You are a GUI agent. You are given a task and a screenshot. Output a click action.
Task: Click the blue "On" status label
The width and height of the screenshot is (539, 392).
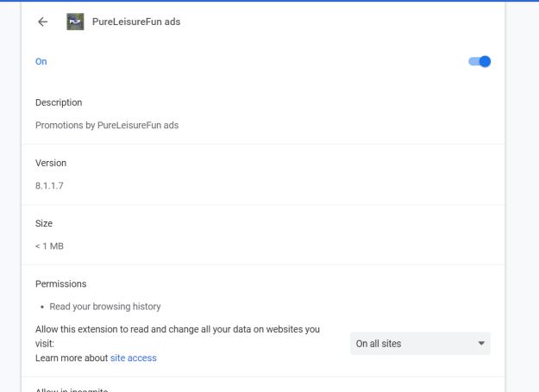tap(41, 61)
